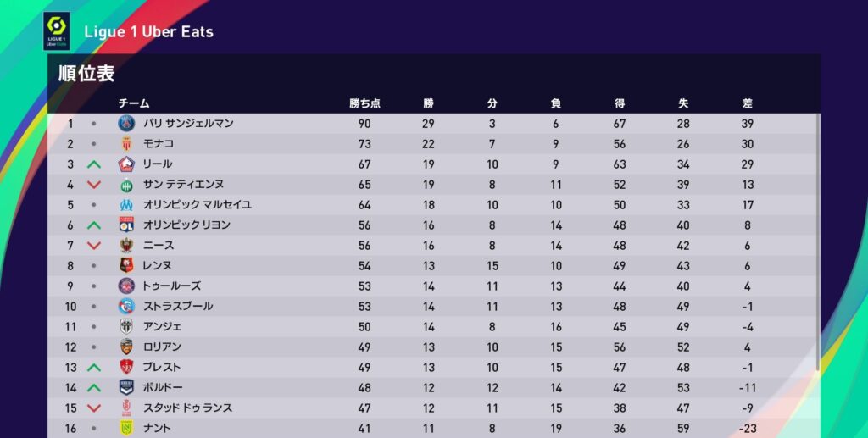Image resolution: width=868 pixels, height=438 pixels.
Task: Click the green up arrow beside Lille
Action: [94, 164]
